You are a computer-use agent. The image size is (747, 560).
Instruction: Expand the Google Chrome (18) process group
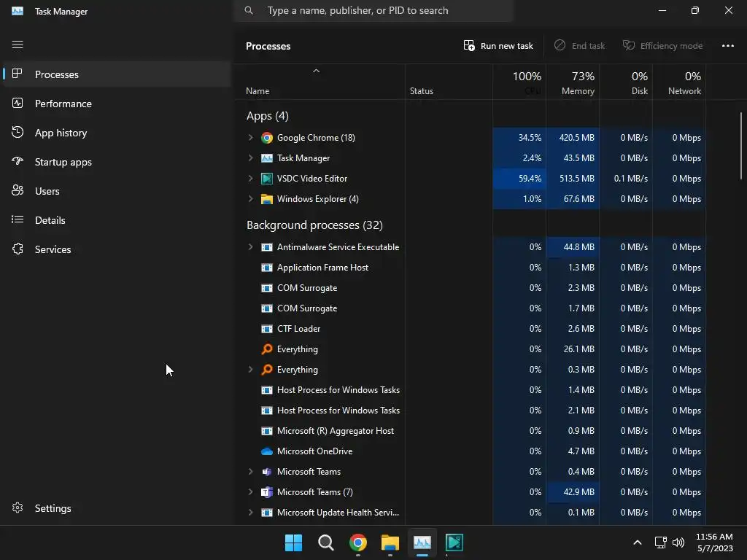pos(251,138)
